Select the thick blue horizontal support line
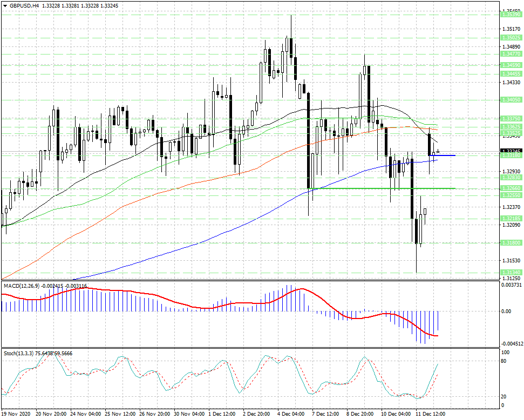Screen dimensions: 524x420 click(442, 155)
